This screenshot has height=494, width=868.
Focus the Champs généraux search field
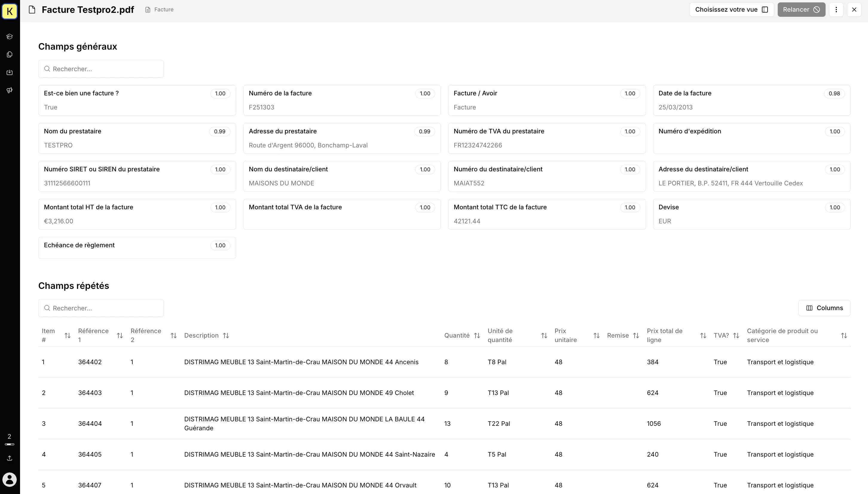tap(101, 69)
